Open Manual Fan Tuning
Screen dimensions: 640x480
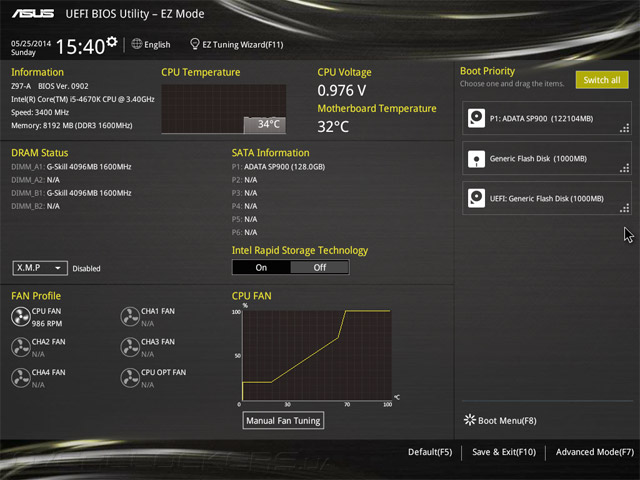[x=283, y=420]
